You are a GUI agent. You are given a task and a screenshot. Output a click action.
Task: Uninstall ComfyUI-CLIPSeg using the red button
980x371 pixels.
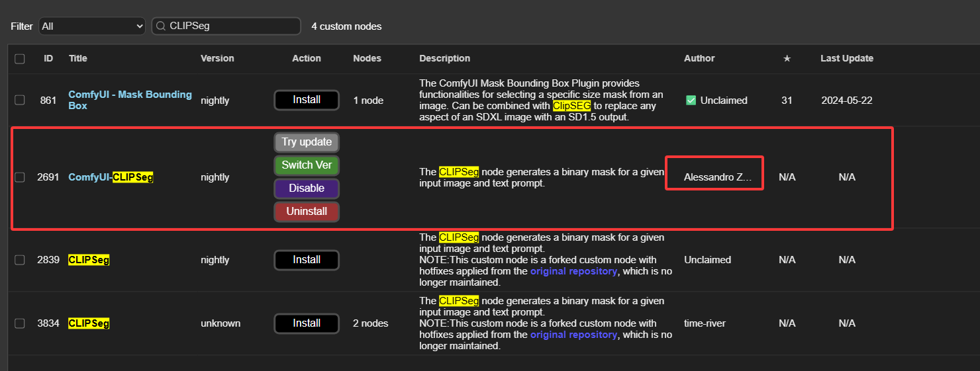point(307,212)
